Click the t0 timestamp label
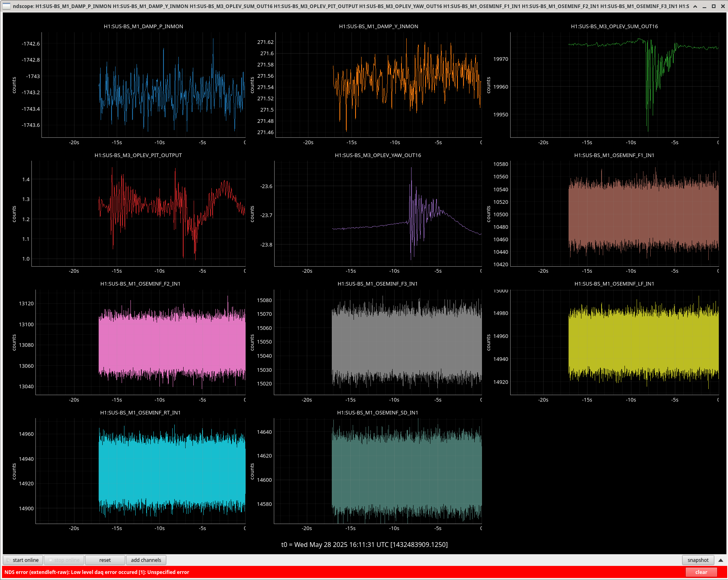This screenshot has height=580, width=728. (x=364, y=545)
